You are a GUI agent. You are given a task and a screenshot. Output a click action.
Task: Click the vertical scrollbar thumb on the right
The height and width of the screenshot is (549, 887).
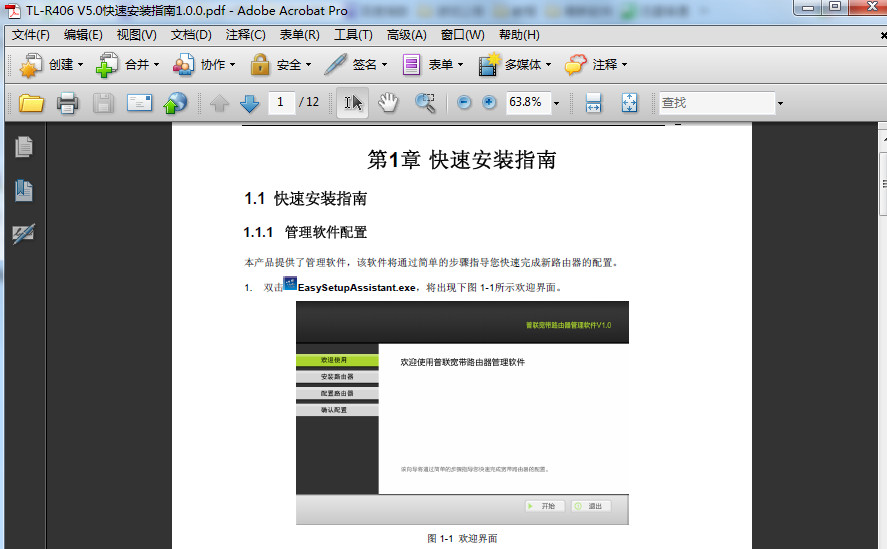coord(883,183)
